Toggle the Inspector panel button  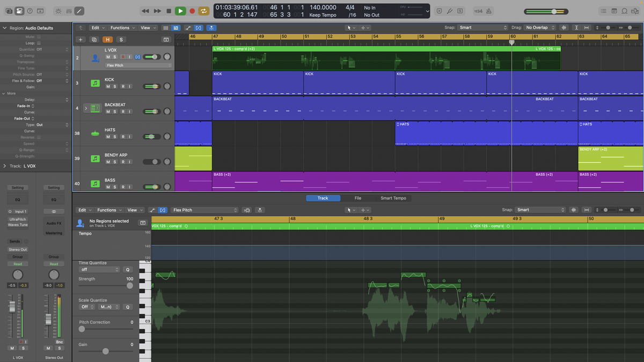point(19,11)
